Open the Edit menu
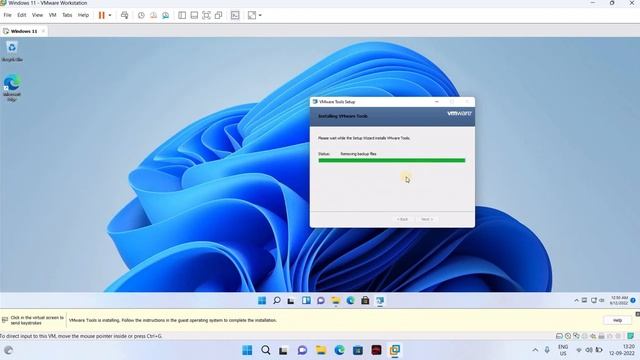 [22, 15]
